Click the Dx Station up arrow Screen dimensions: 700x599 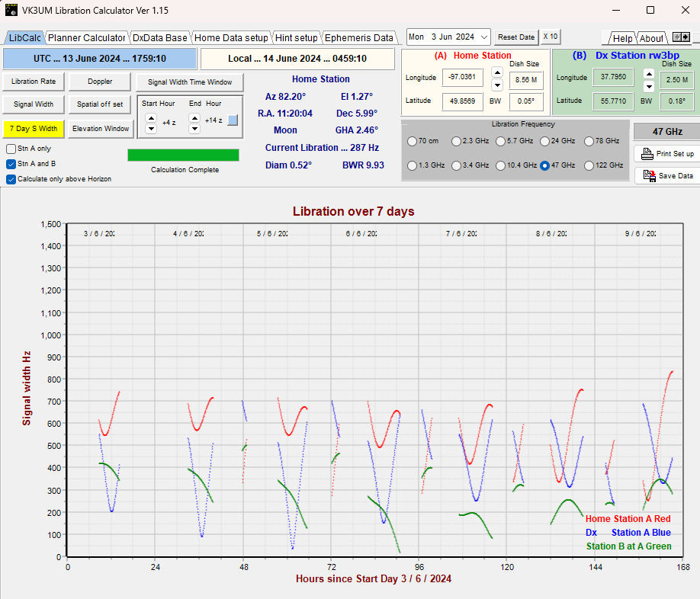coord(649,74)
